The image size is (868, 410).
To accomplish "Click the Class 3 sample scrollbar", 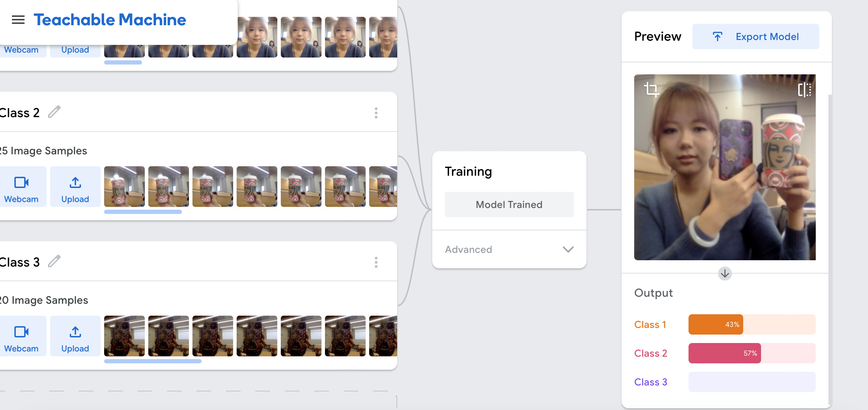I will point(153,361).
